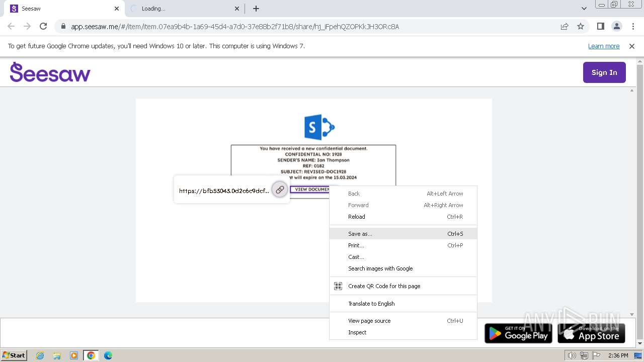Click the lock icon in address bar

(63, 27)
